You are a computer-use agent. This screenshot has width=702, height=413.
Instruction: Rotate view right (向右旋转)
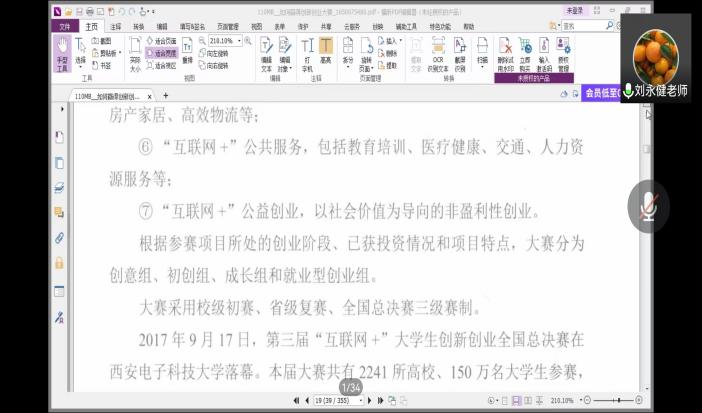pyautogui.click(x=214, y=65)
